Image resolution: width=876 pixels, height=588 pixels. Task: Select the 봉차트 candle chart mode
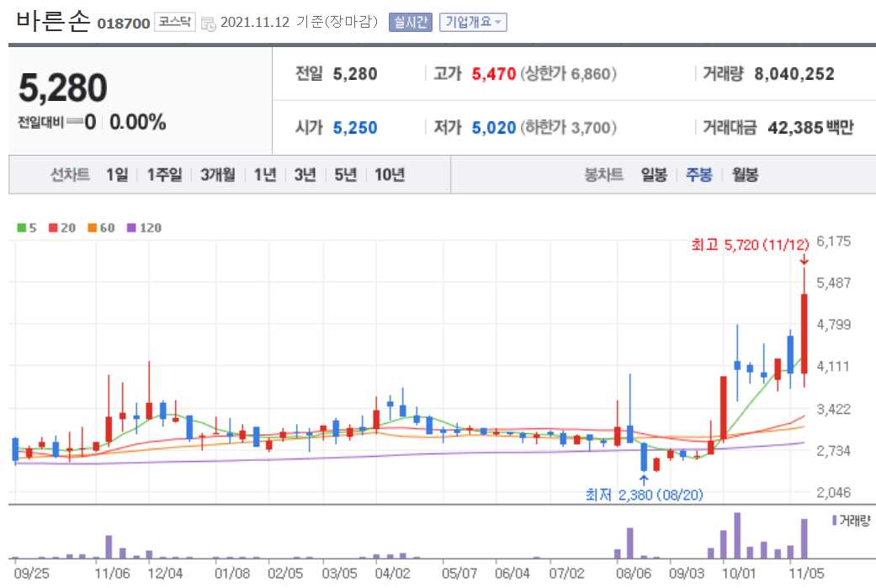605,174
